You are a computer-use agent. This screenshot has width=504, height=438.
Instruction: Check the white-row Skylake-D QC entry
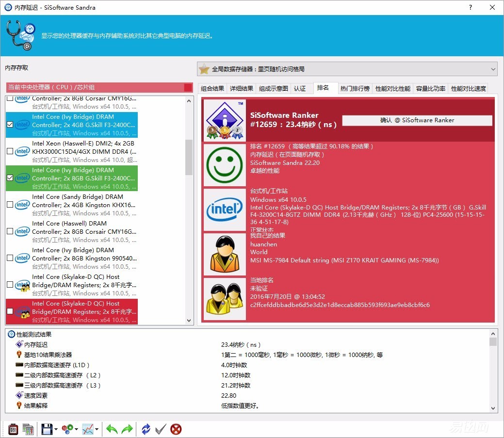click(10, 284)
